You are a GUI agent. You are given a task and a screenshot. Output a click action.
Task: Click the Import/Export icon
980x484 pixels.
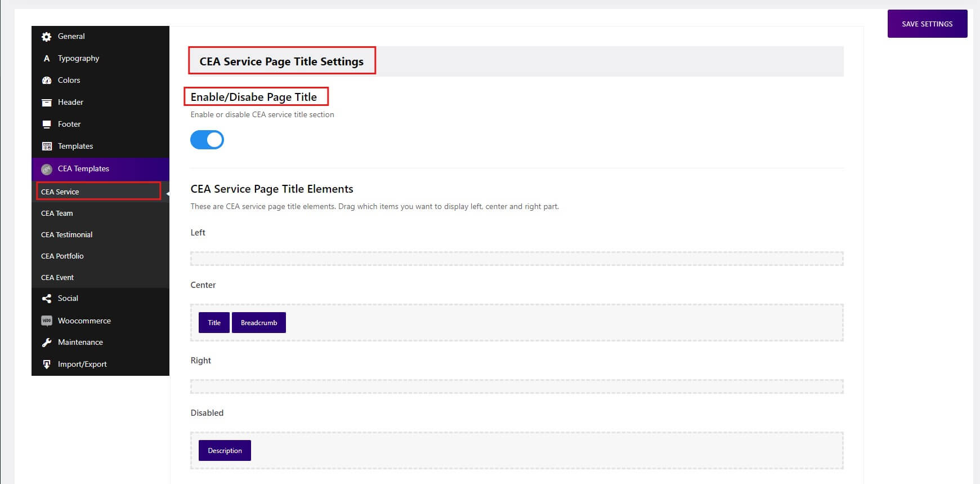[x=47, y=365]
